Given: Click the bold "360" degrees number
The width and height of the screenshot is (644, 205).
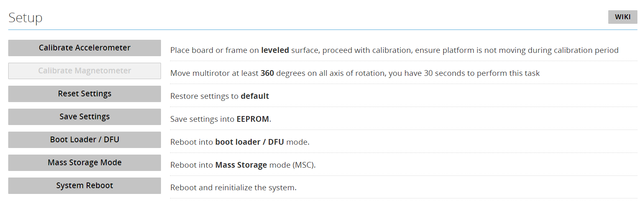Looking at the screenshot, I should [267, 73].
